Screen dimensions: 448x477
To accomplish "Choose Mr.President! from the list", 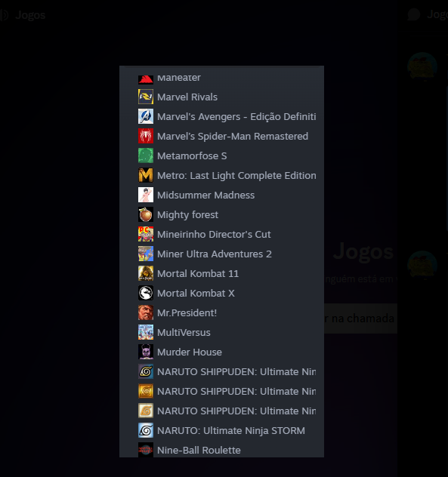I will pyautogui.click(x=187, y=313).
